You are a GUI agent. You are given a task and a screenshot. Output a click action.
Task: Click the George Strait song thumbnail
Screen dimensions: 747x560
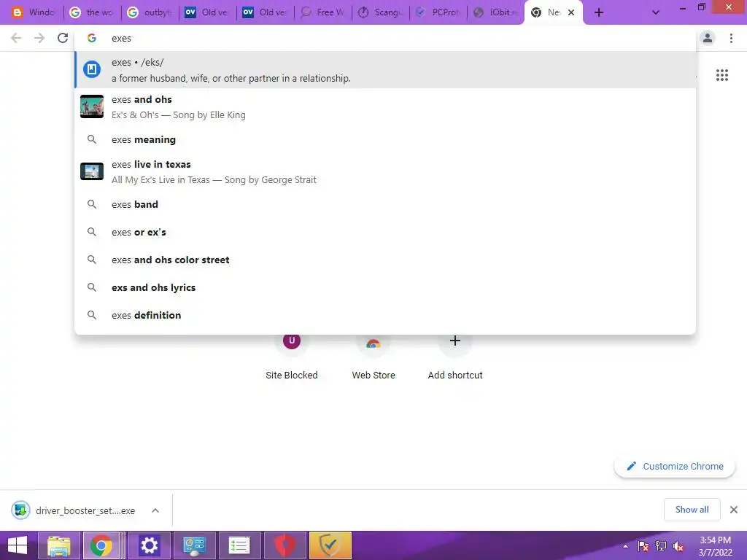92,171
